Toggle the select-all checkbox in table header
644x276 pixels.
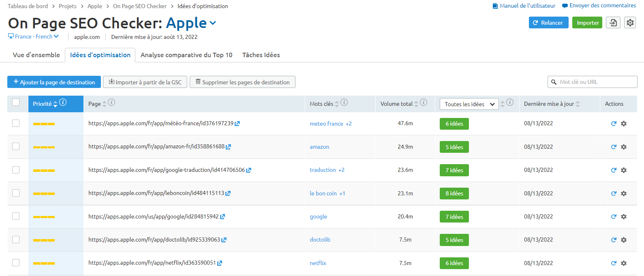[16, 102]
